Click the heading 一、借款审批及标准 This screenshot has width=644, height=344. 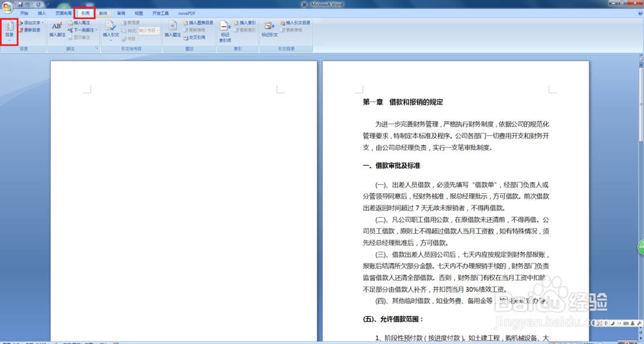coord(391,166)
